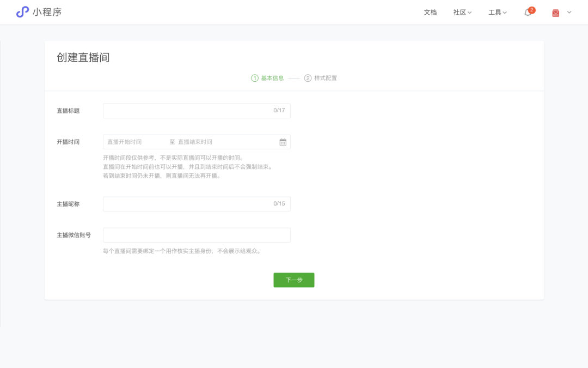Image resolution: width=588 pixels, height=368 pixels.
Task: Expand the 社区 dropdown menu
Action: tap(462, 13)
